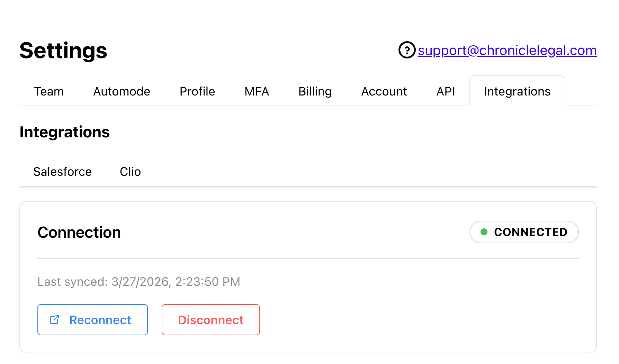Click the Last synced timestamp text
Screen dimensions: 619x364
tap(138, 282)
